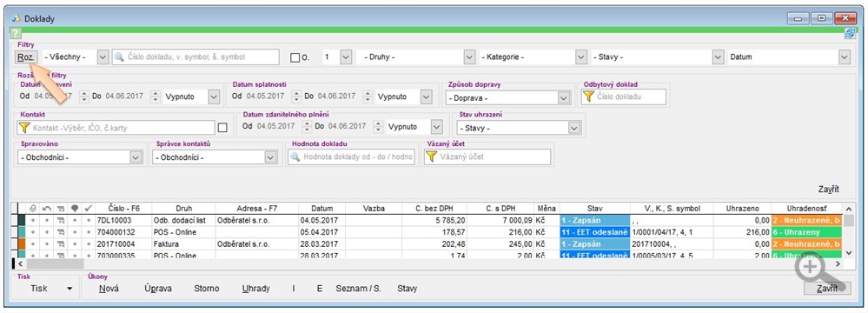Click the undo arrow column header icon
The height and width of the screenshot is (313, 868).
(x=47, y=209)
